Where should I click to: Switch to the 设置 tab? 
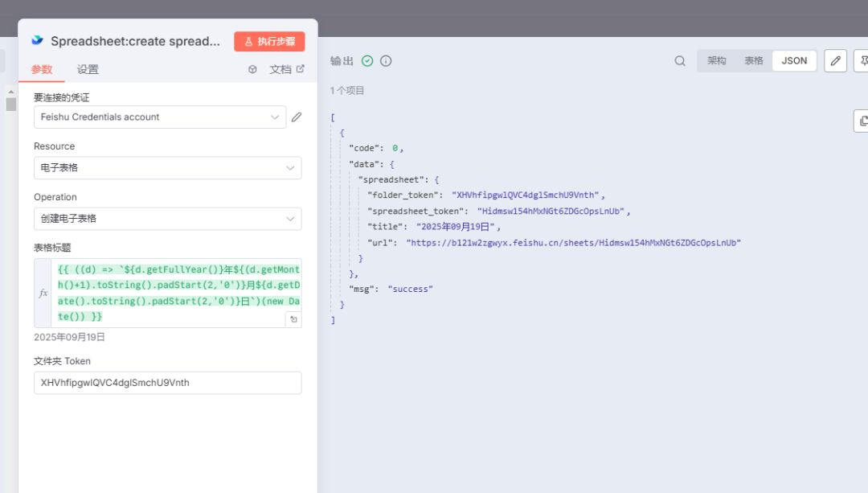tap(88, 69)
